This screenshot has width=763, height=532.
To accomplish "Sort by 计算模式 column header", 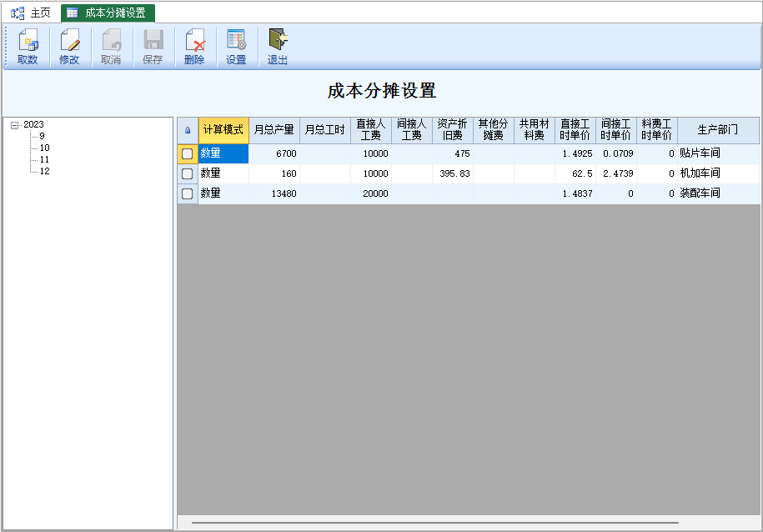I will [x=223, y=130].
